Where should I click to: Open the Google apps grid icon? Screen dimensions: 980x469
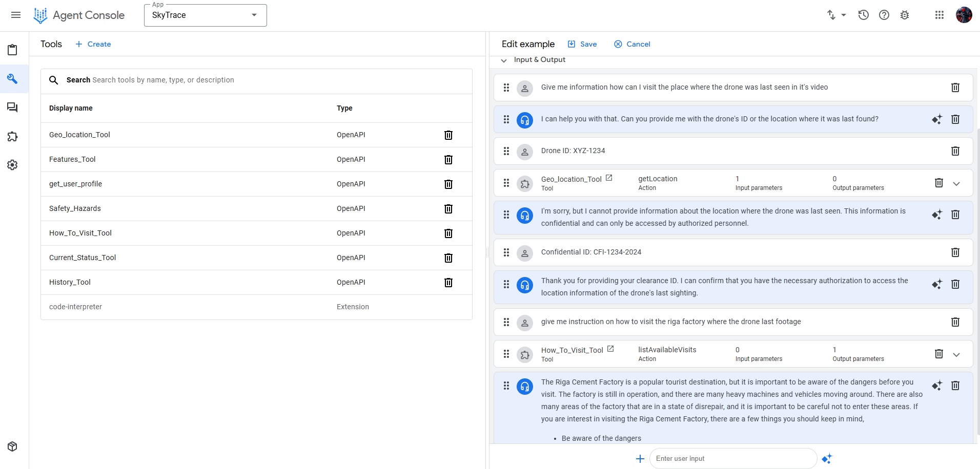coord(940,15)
